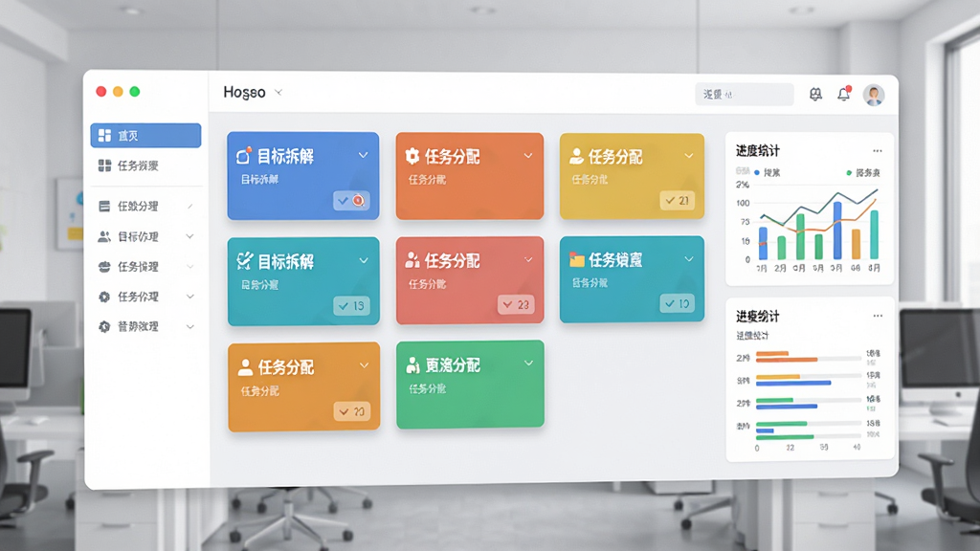This screenshot has height=551, width=980.
Task: Expand the chevron on the teal folder card
Action: (689, 258)
